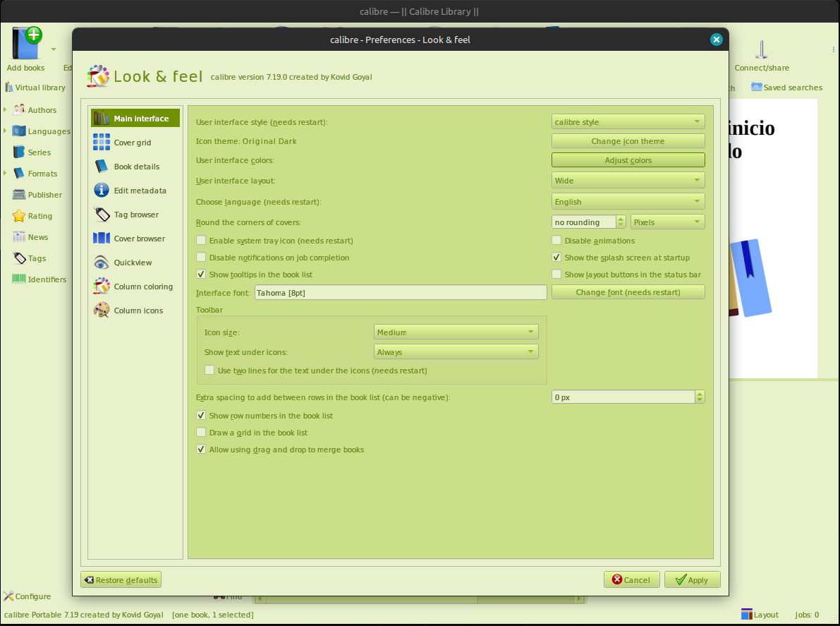Image resolution: width=840 pixels, height=626 pixels.
Task: Open Pixels unit dropdown for cover rounding
Action: 667,222
